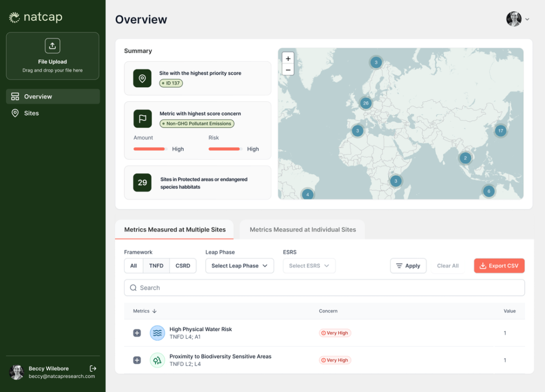Viewport: 545px width, 392px height.
Task: Click the file upload icon
Action: coord(52,46)
